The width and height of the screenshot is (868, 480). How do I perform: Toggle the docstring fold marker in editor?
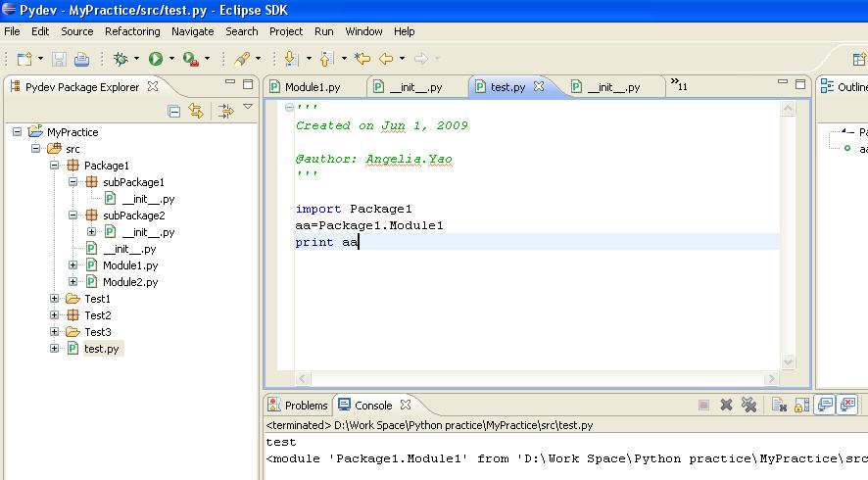point(289,108)
